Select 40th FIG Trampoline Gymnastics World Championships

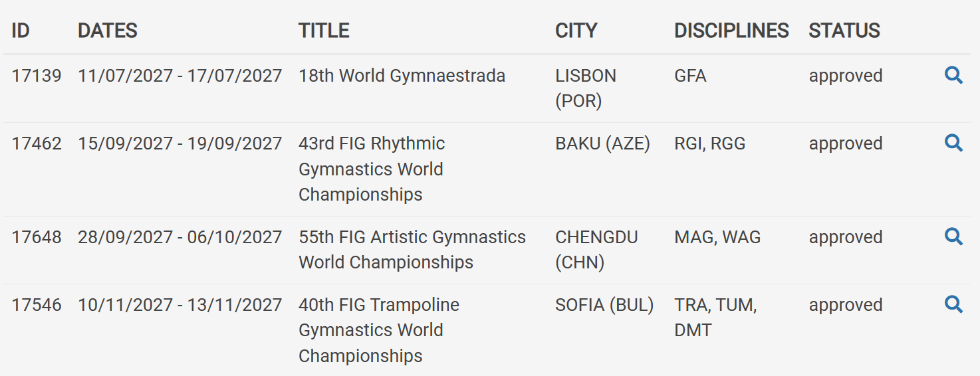(x=379, y=330)
